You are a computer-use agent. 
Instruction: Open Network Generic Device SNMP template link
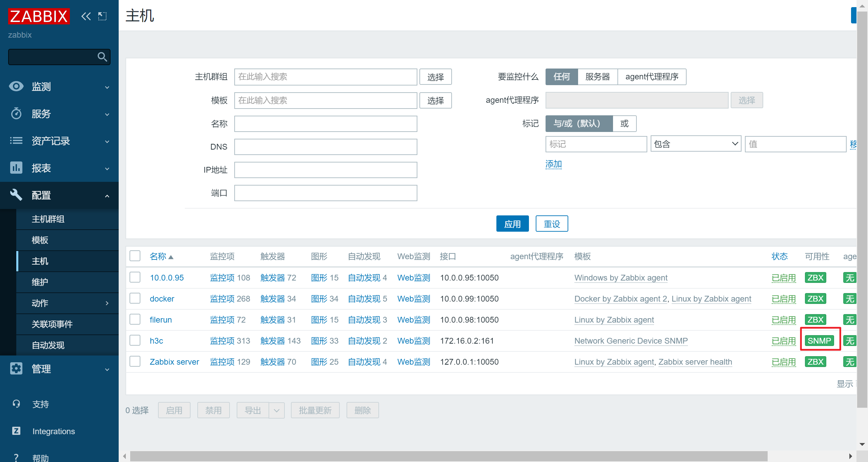[x=631, y=341]
